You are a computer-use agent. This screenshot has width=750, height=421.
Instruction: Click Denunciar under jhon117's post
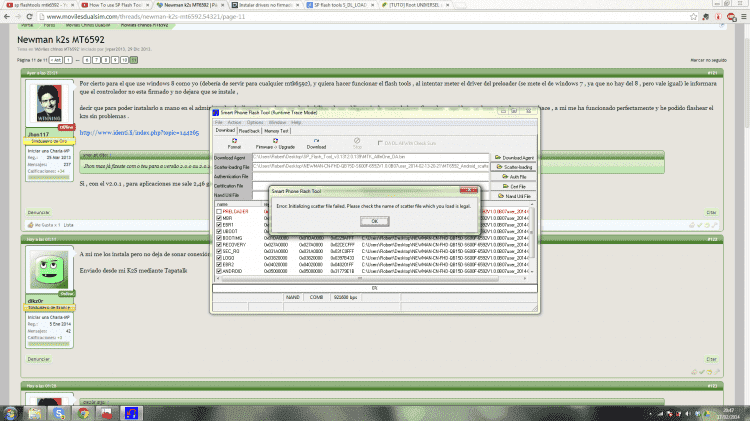point(38,212)
